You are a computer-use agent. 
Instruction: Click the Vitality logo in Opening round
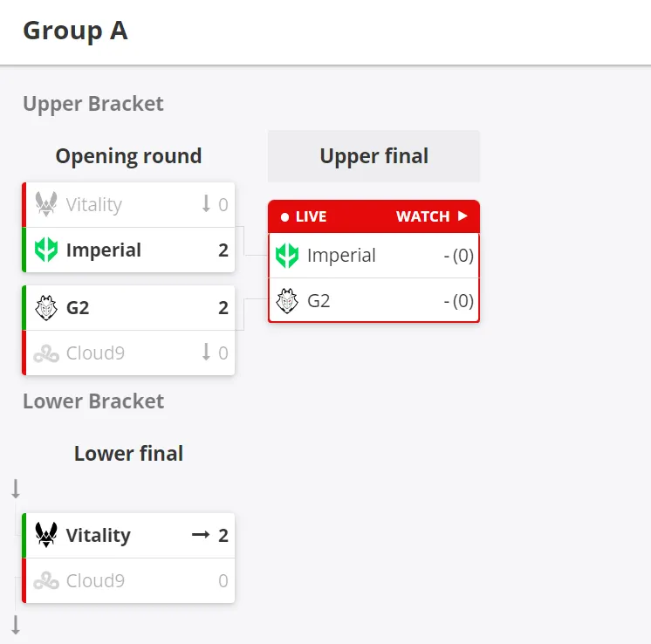(46, 204)
